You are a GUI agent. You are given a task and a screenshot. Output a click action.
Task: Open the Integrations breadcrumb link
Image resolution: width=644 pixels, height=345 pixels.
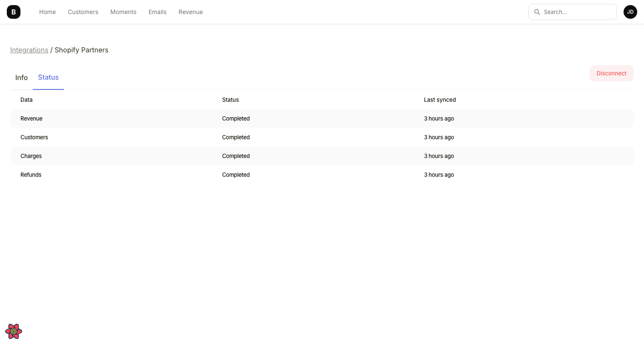[x=29, y=50]
